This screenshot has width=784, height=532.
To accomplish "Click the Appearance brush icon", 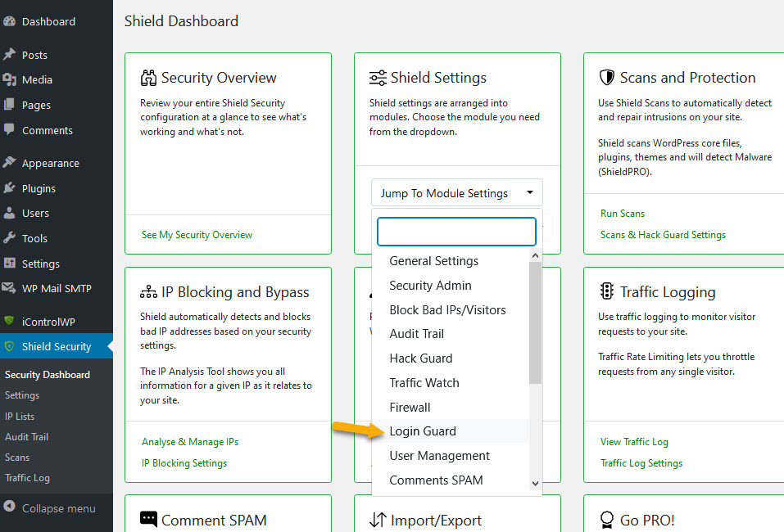I will pos(9,162).
